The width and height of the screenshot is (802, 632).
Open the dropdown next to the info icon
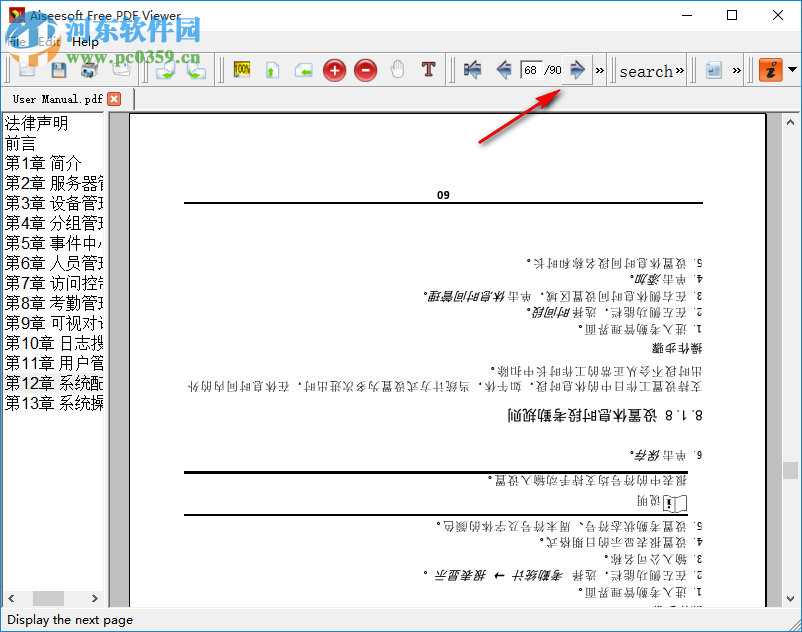791,70
